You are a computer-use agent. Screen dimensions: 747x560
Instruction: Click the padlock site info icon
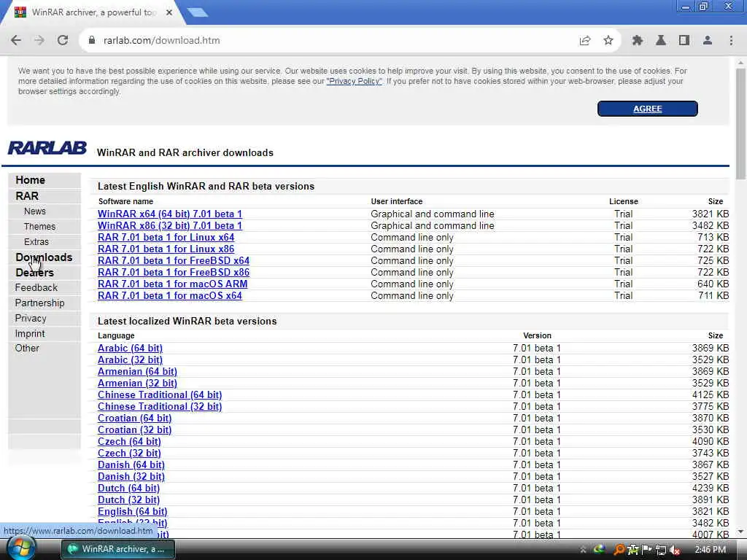[92, 41]
